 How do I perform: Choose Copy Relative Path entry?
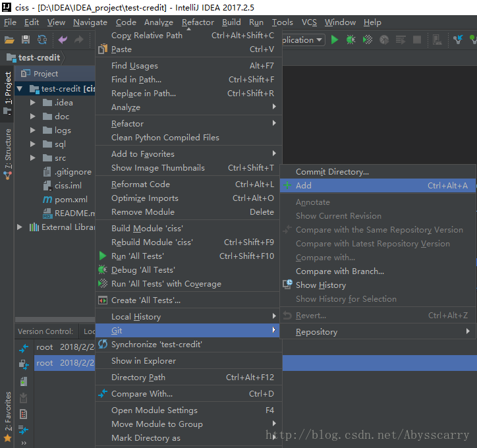pyautogui.click(x=187, y=36)
